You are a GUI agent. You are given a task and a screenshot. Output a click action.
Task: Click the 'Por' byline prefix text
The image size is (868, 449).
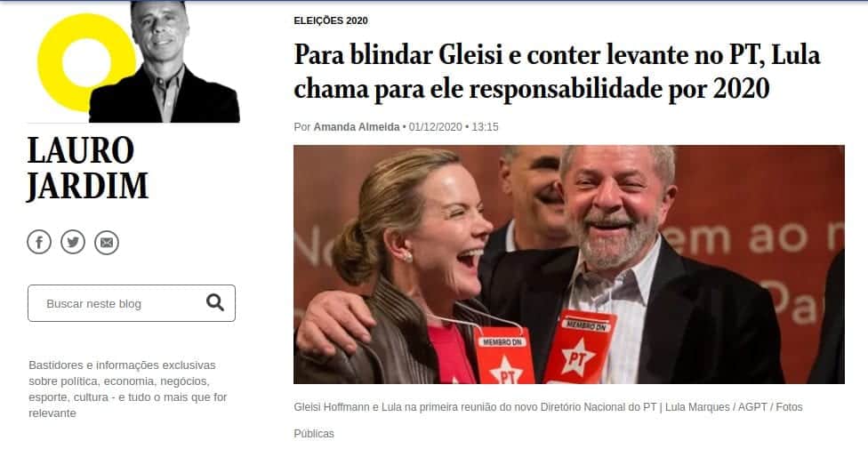click(302, 127)
